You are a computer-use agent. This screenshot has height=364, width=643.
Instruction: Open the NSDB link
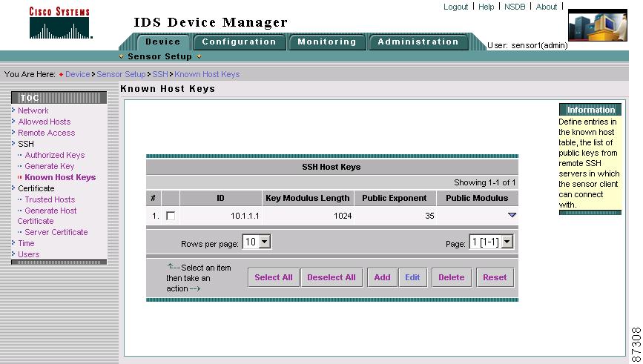click(x=515, y=7)
